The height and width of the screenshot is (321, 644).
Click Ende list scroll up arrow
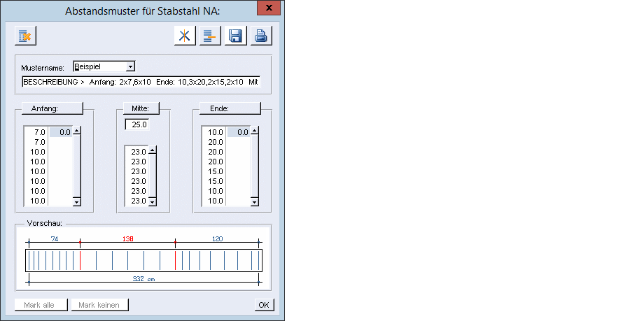coord(255,131)
